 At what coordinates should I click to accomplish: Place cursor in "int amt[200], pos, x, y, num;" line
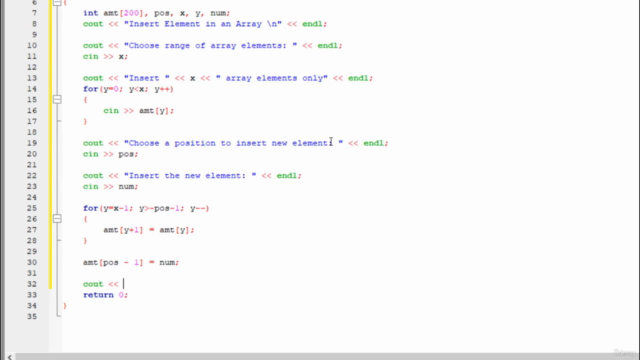coord(156,13)
